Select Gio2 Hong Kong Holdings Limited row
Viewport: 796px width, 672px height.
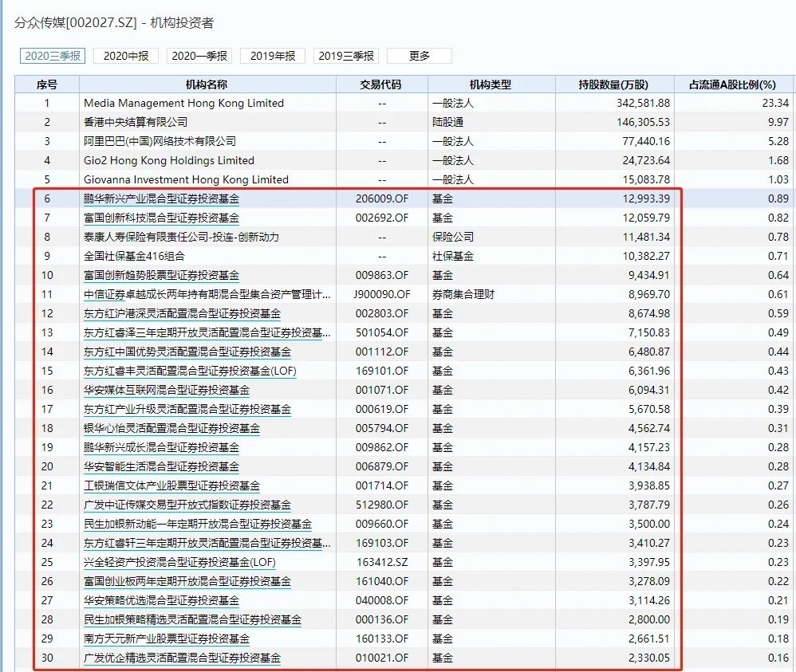404,160
